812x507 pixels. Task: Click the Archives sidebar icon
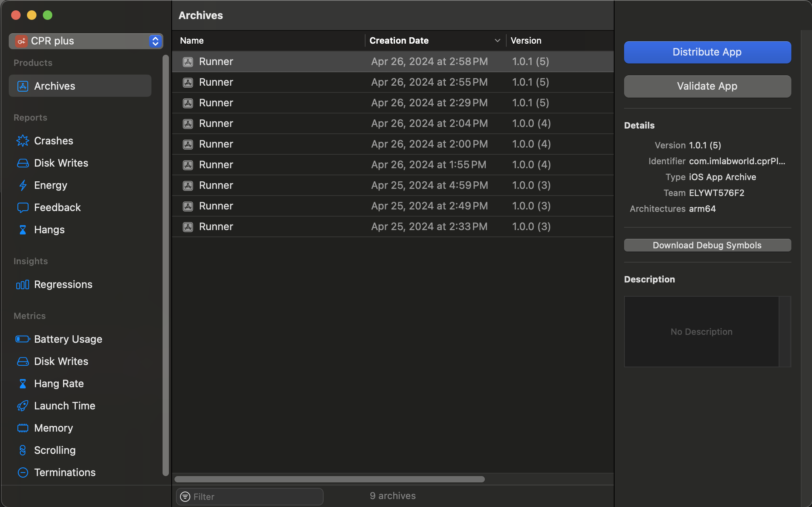(23, 86)
